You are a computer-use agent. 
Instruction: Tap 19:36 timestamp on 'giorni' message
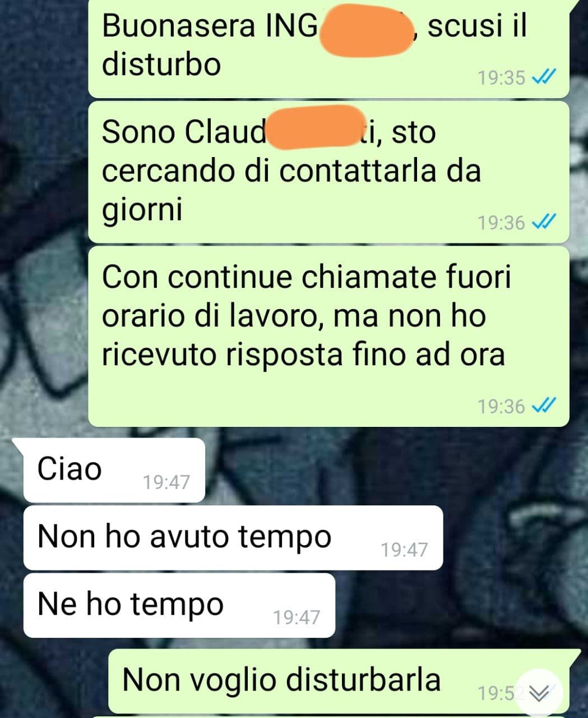(x=501, y=223)
